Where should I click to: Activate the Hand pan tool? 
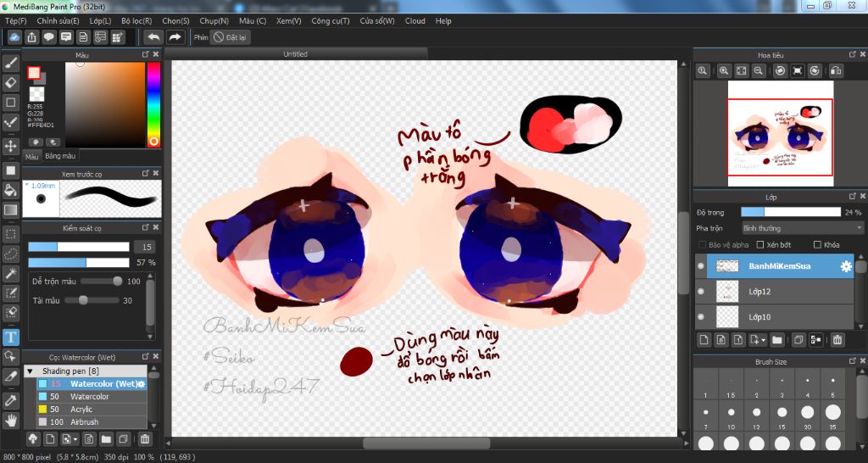coord(11,419)
